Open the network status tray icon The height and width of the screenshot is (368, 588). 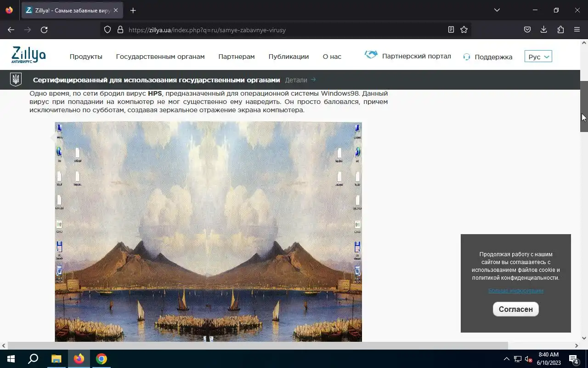518,359
